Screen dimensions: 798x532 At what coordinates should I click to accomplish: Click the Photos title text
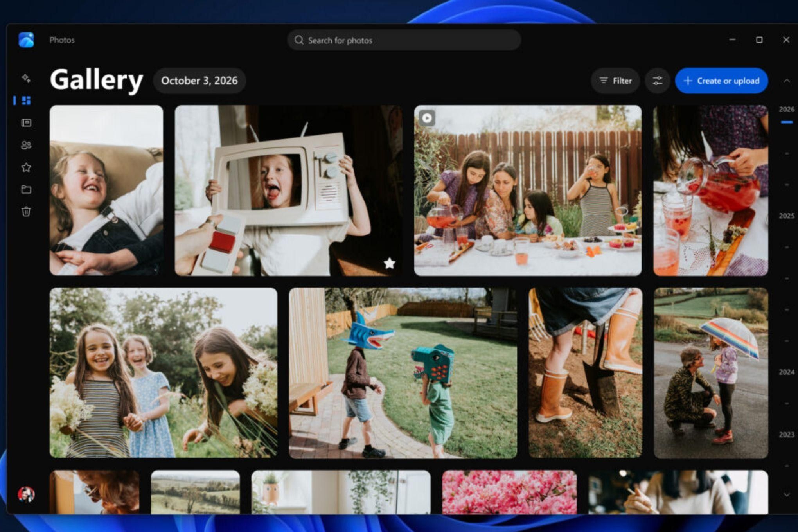point(62,40)
